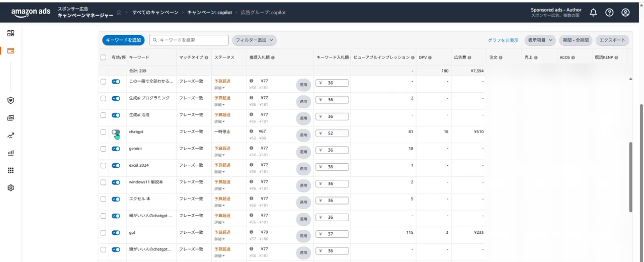Screen dimensions: 644x262
Task: Open the settings gear icon in sidebar
Action: tap(11, 187)
